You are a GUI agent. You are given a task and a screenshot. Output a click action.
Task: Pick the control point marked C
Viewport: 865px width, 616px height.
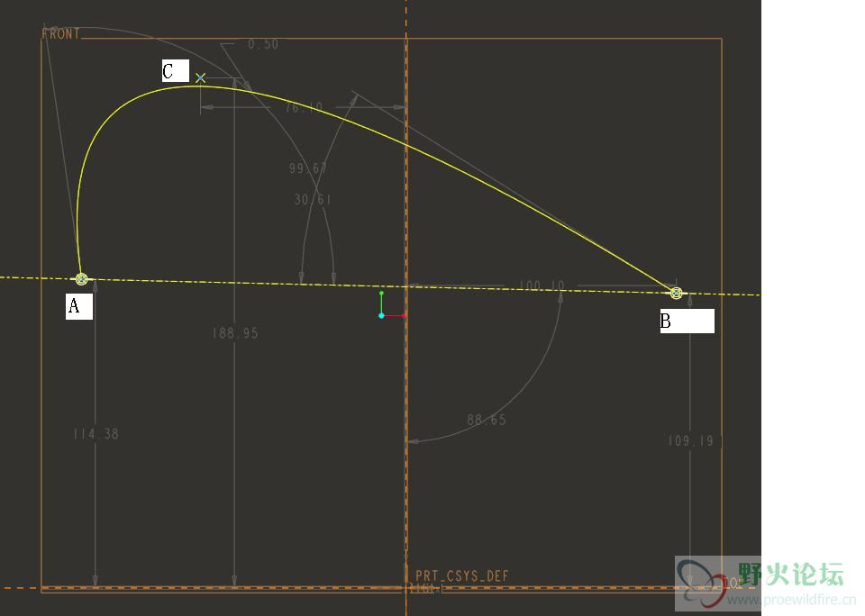point(200,77)
